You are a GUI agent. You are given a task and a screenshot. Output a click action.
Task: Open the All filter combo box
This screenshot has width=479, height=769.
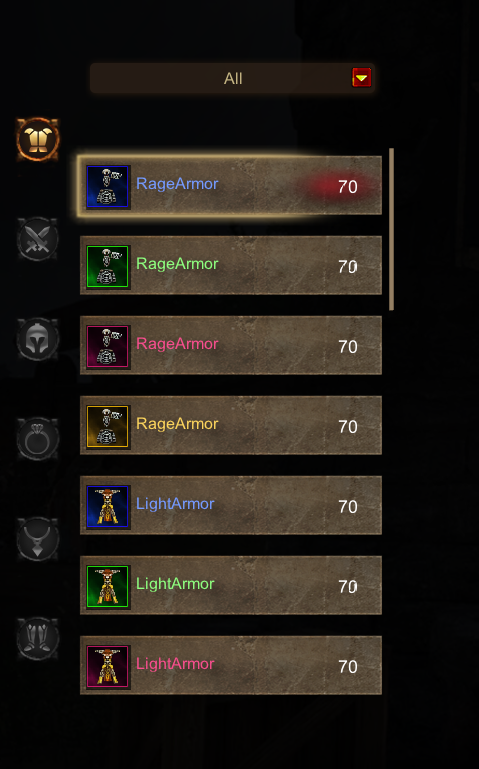tap(232, 78)
